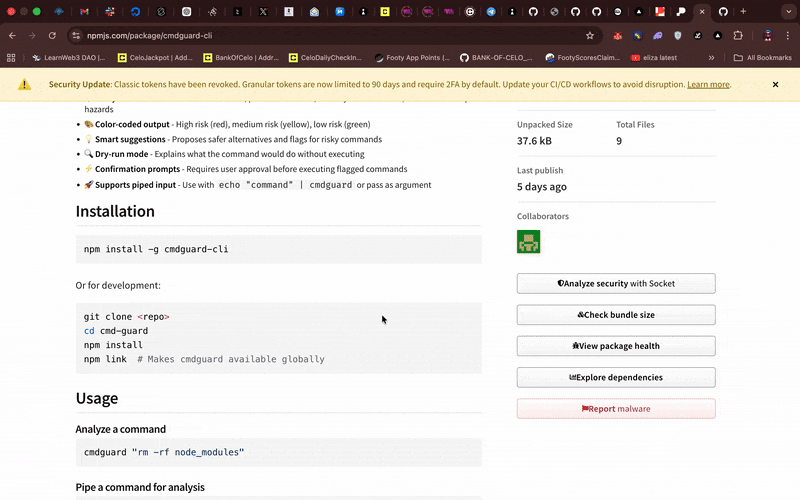Click the Usage heading
This screenshot has height=500, width=800.
point(96,398)
